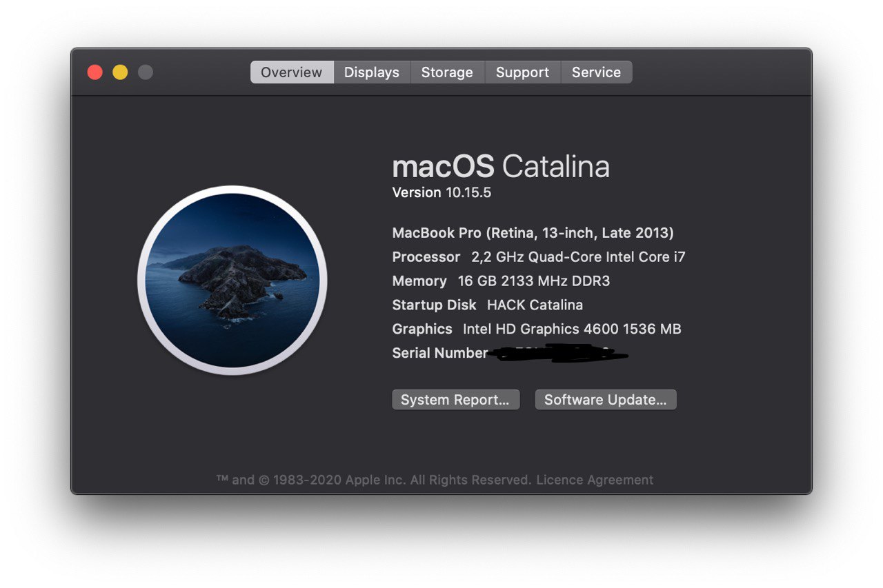Close the window with the red button
Image resolution: width=883 pixels, height=588 pixels.
pos(95,72)
